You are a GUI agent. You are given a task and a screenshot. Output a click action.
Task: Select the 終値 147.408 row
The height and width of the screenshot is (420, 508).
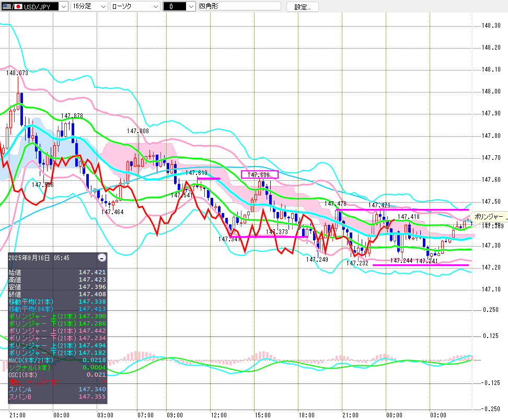[x=57, y=294]
